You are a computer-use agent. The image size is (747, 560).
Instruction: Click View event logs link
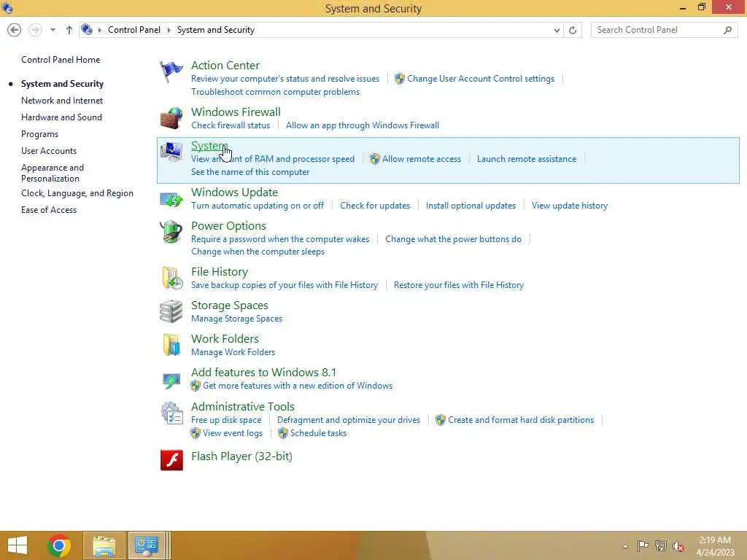click(x=233, y=433)
